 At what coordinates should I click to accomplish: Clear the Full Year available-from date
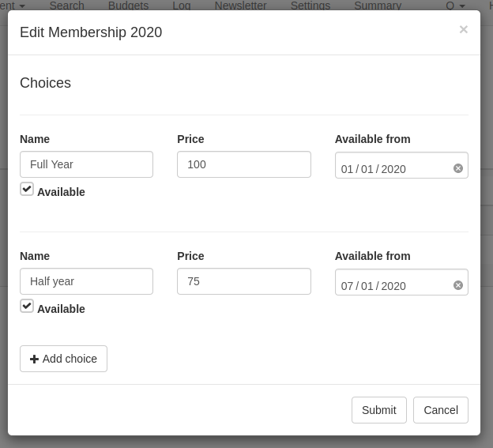click(458, 168)
